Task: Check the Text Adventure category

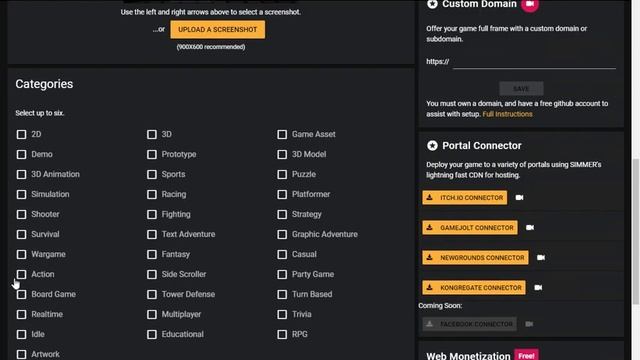Action: tap(152, 234)
